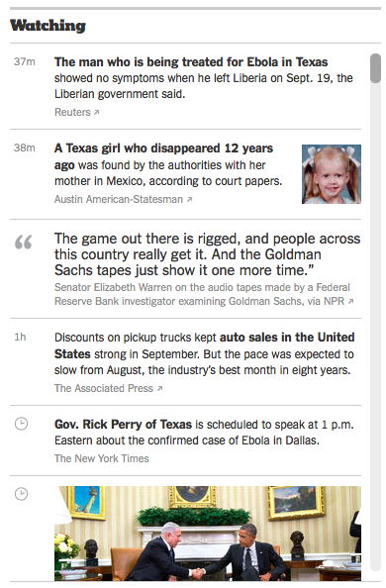Click the large quotation mark icon

(x=23, y=242)
